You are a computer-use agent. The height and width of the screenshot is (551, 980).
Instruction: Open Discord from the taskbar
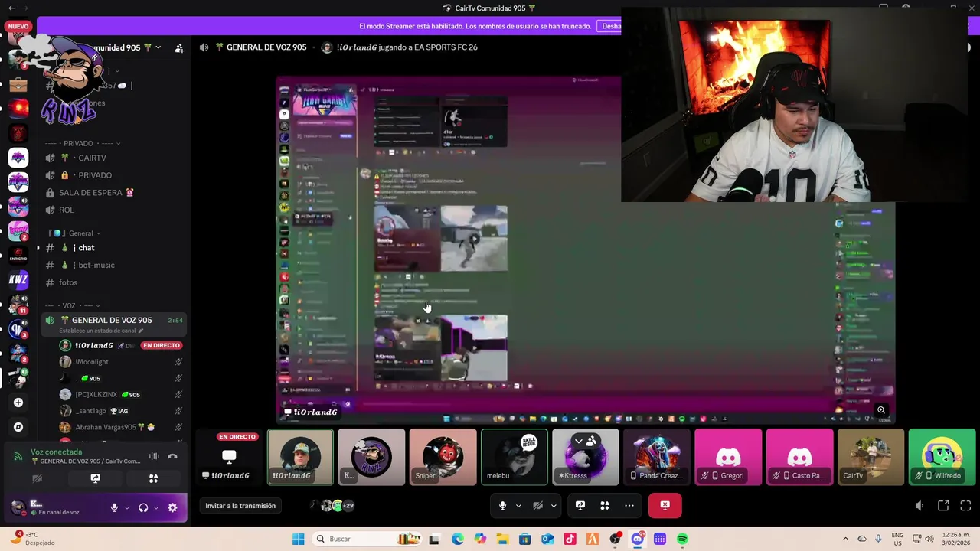[637, 539]
